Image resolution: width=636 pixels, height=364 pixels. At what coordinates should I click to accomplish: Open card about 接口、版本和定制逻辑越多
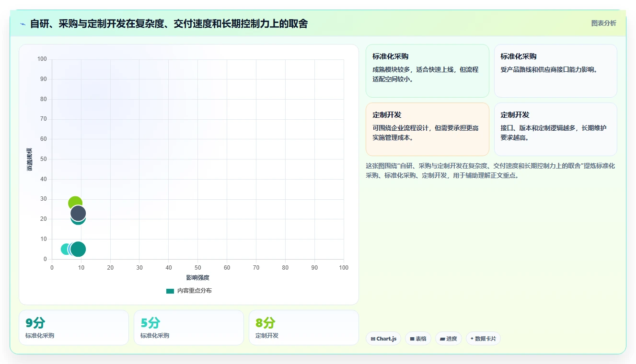555,129
